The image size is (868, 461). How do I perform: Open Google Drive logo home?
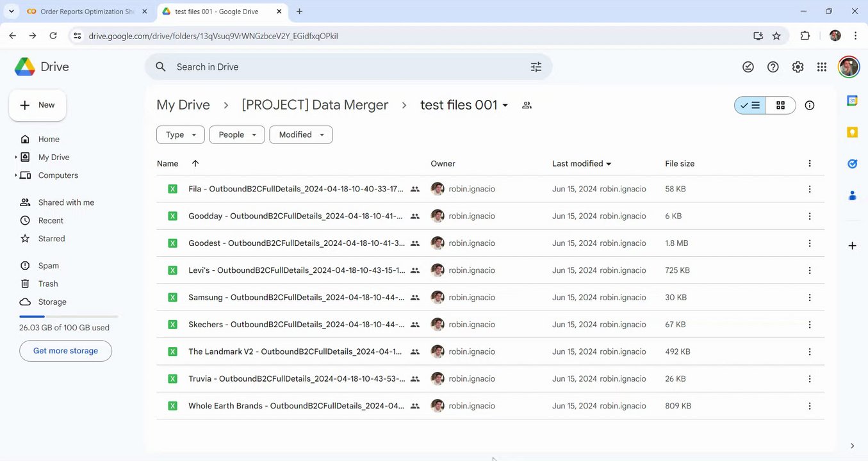click(42, 67)
